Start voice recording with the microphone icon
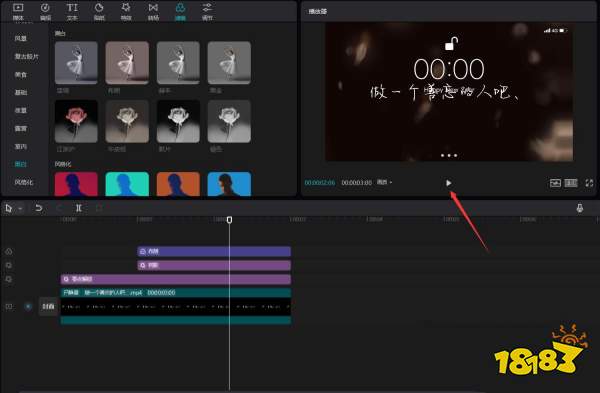 click(580, 208)
